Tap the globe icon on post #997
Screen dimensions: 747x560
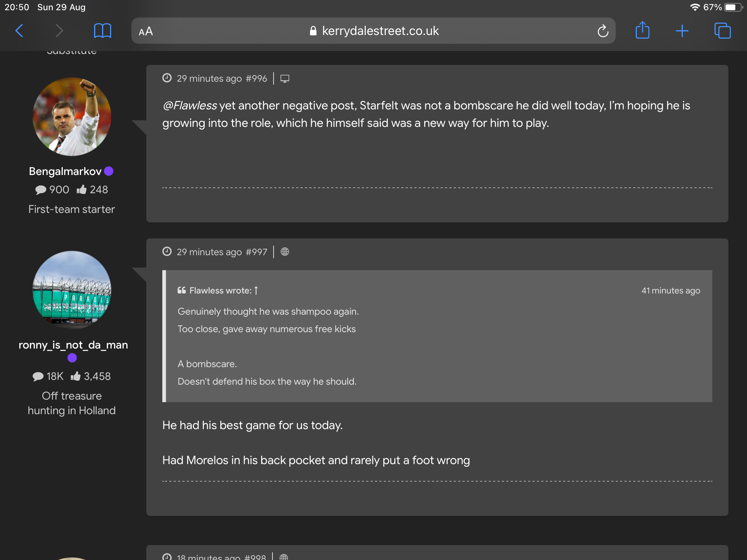285,252
